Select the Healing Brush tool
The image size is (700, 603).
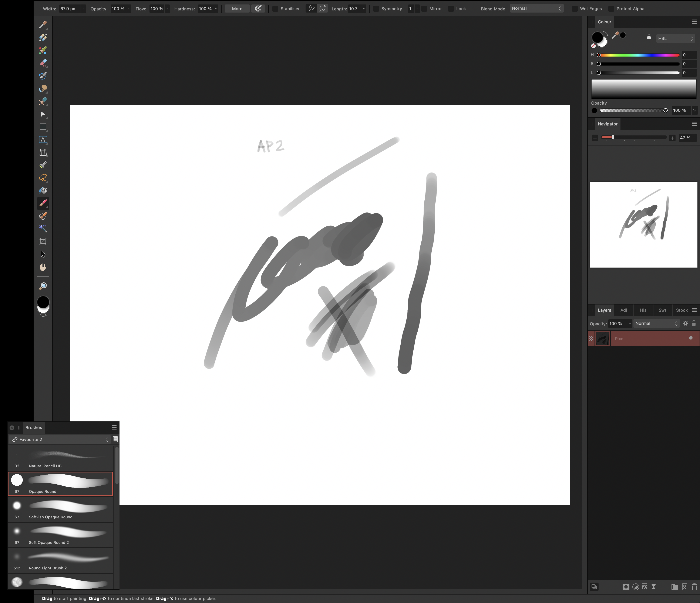click(43, 37)
